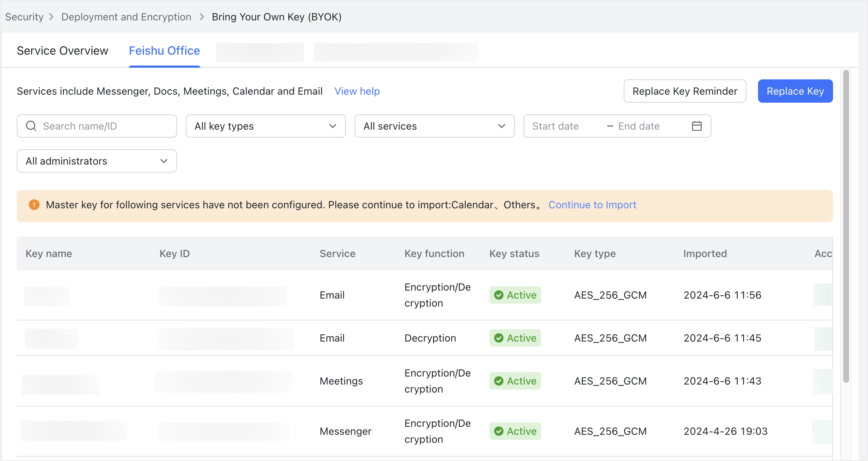Expand the All key types dropdown
The image size is (868, 461).
click(x=265, y=126)
